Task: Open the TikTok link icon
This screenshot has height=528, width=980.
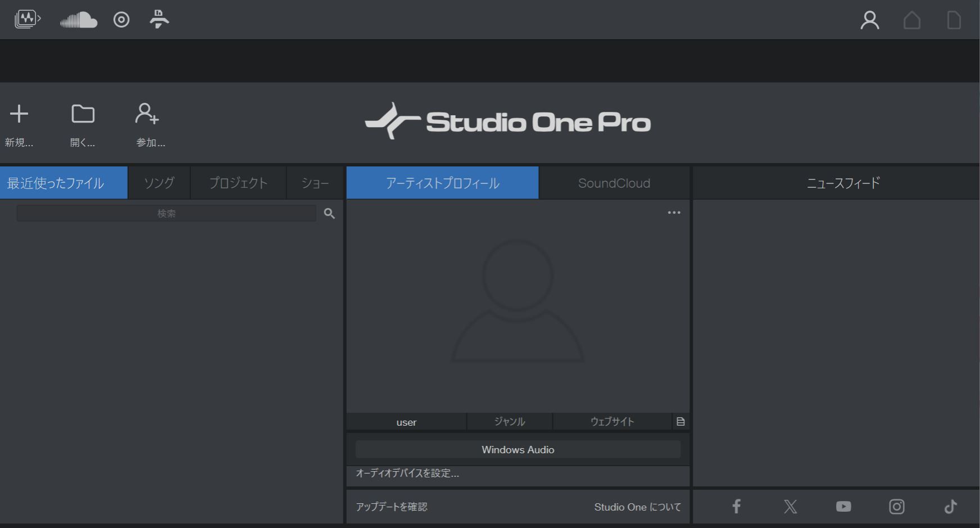Action: 951,507
